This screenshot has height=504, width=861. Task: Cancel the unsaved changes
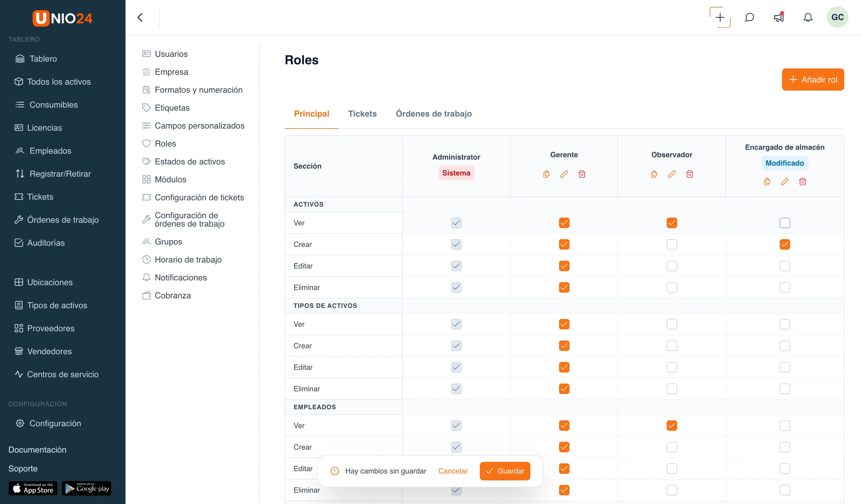(x=453, y=471)
